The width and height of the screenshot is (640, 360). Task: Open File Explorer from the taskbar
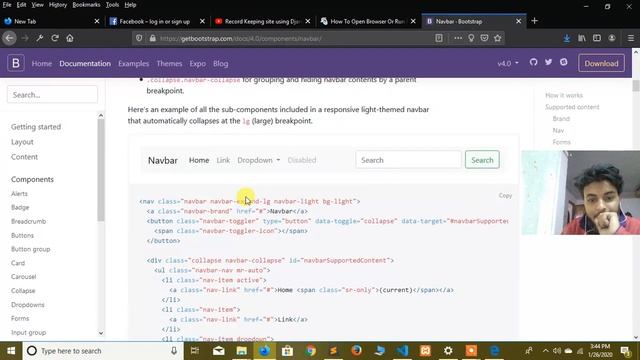242,351
